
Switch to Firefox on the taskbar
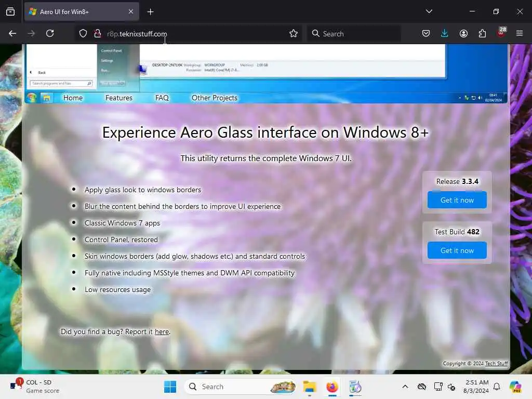(332, 387)
